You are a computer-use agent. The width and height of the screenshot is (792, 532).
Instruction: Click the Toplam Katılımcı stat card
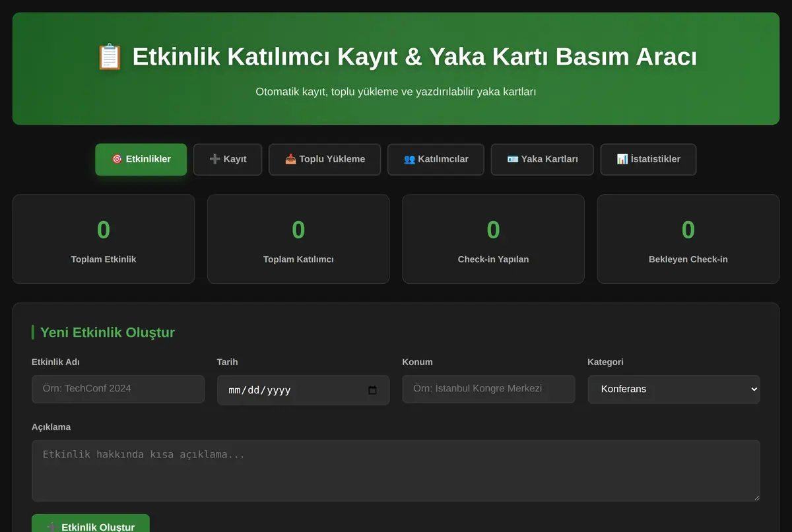coord(298,239)
